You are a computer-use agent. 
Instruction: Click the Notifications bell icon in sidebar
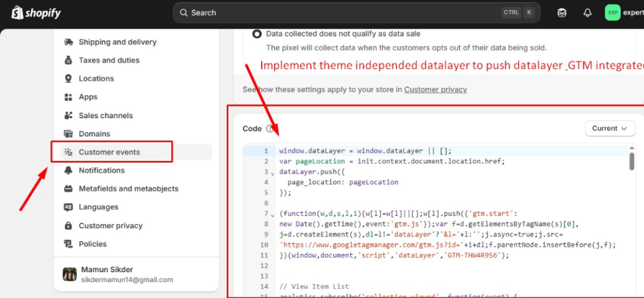click(x=69, y=170)
